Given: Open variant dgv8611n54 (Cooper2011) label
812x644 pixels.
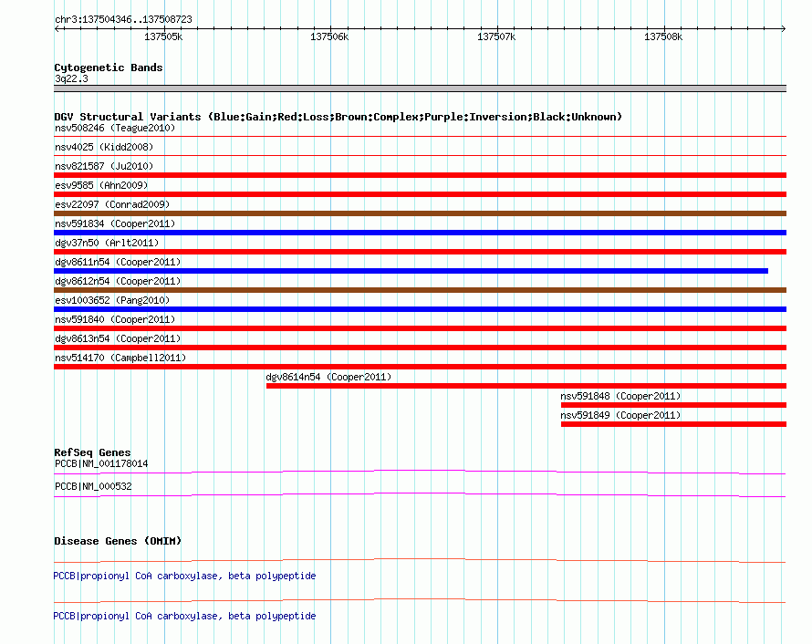Looking at the screenshot, I should [x=118, y=262].
